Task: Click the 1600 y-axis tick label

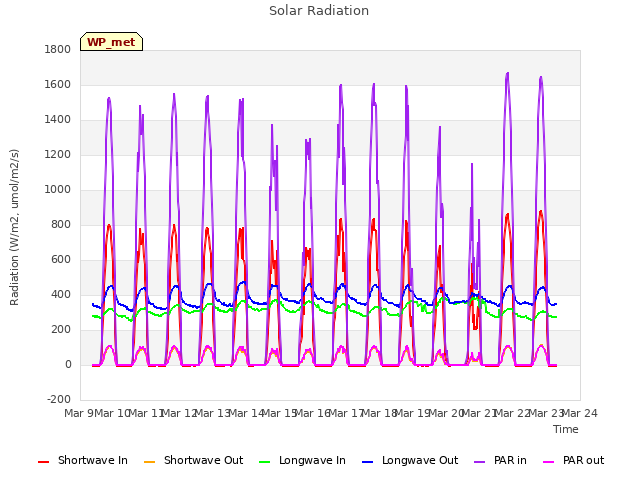Action: (x=58, y=84)
